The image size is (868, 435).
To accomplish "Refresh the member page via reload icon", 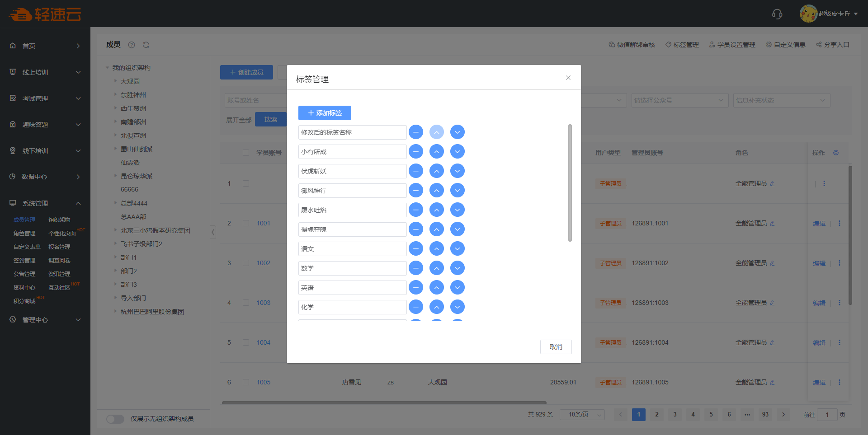I will tap(146, 45).
